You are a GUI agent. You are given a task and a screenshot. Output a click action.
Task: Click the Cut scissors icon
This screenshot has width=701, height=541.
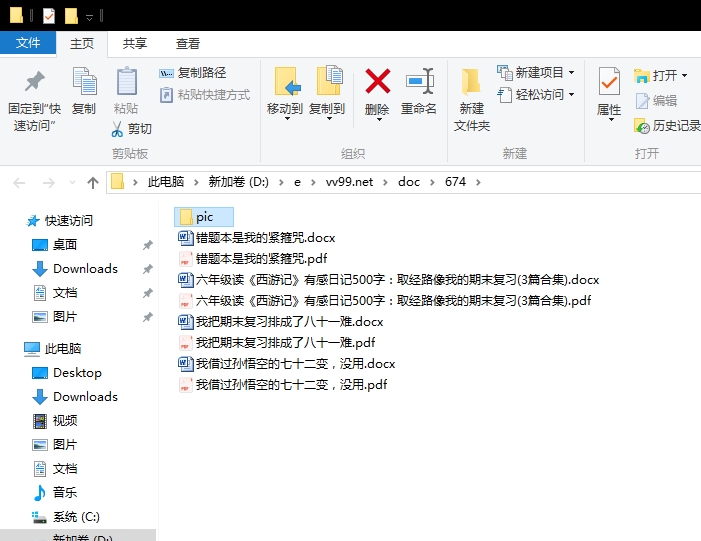(x=117, y=129)
